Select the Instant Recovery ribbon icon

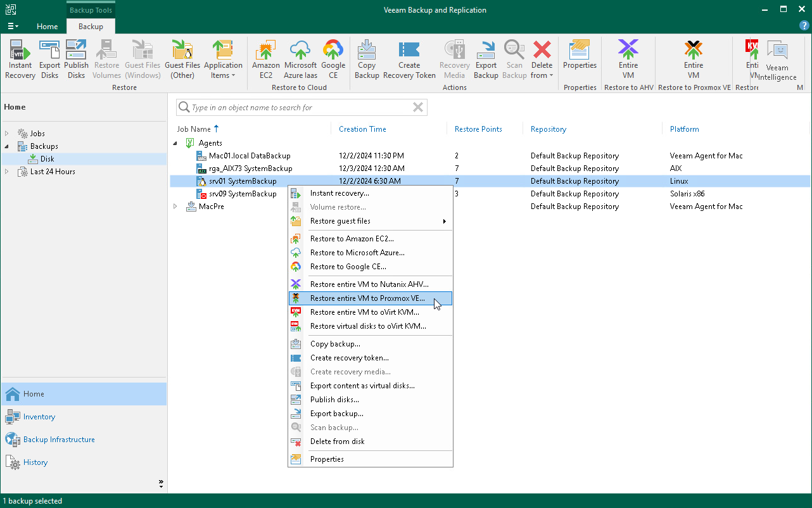20,58
